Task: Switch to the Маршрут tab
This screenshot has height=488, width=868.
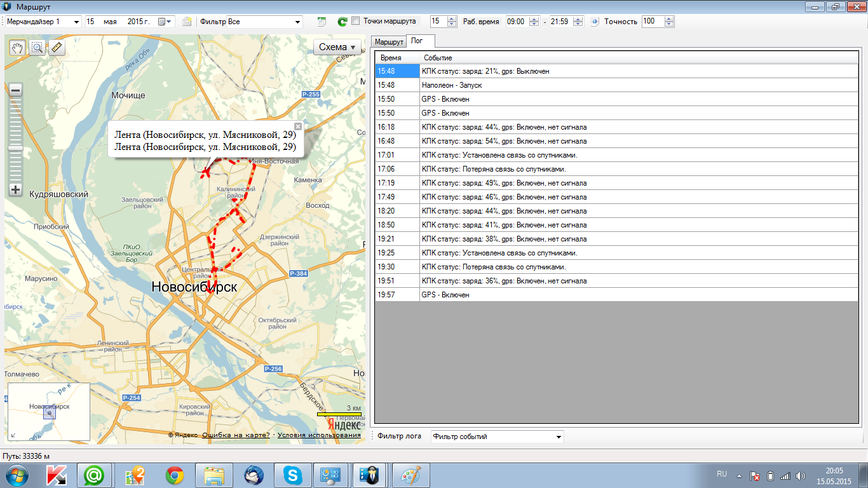Action: (389, 42)
